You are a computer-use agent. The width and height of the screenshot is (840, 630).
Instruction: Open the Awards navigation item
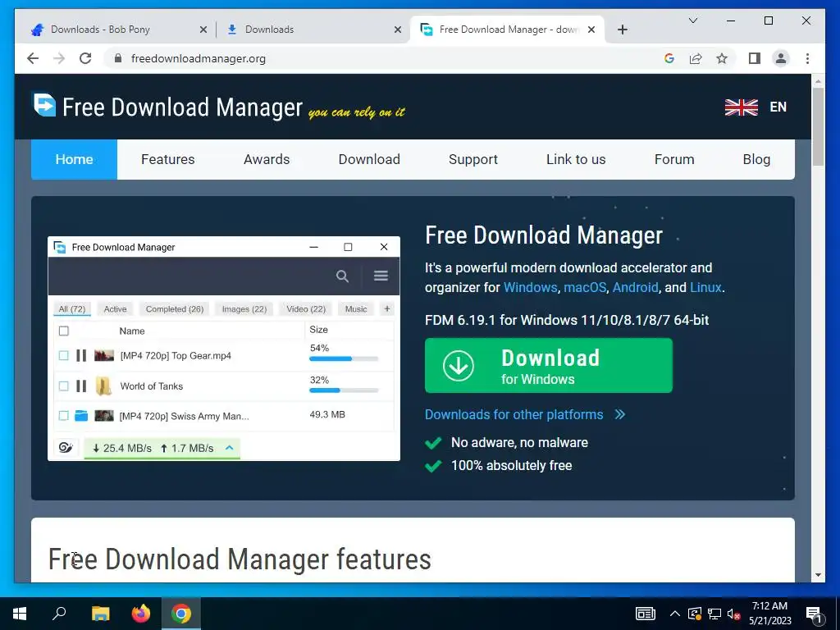click(x=267, y=160)
